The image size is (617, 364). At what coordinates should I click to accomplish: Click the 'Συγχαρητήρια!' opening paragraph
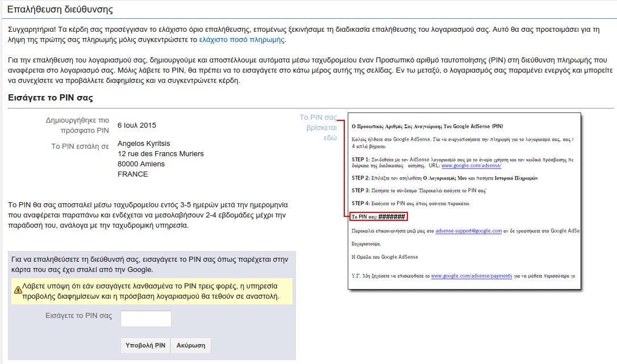pyautogui.click(x=303, y=35)
